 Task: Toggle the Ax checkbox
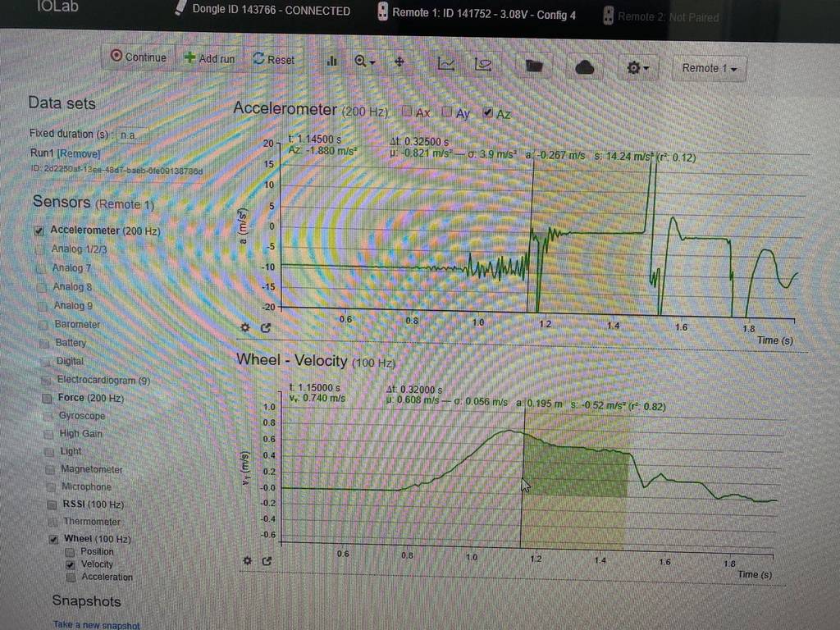point(407,112)
